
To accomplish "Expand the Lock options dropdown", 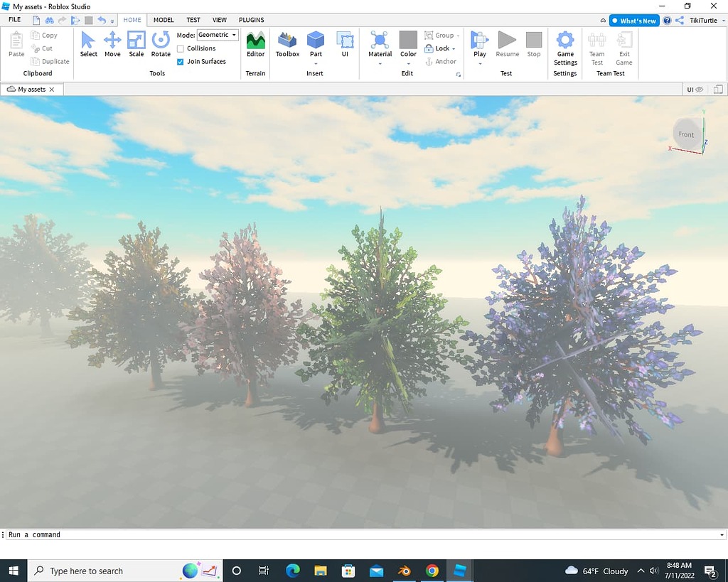I will pyautogui.click(x=452, y=48).
